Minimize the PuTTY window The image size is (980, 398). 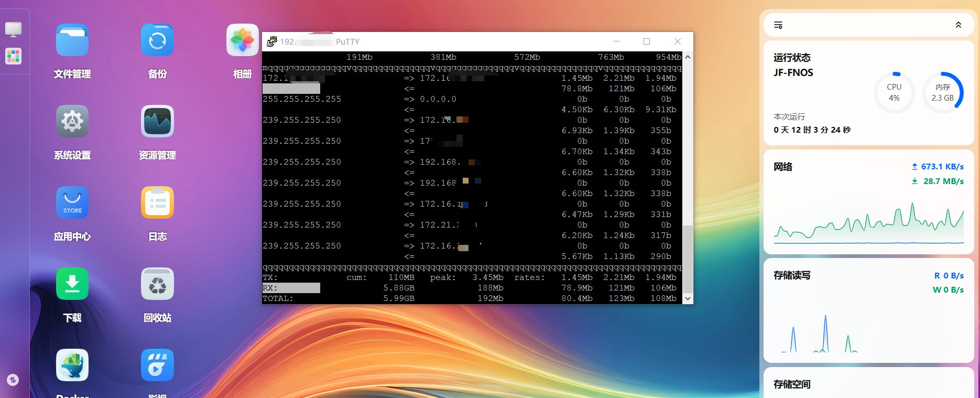[616, 41]
